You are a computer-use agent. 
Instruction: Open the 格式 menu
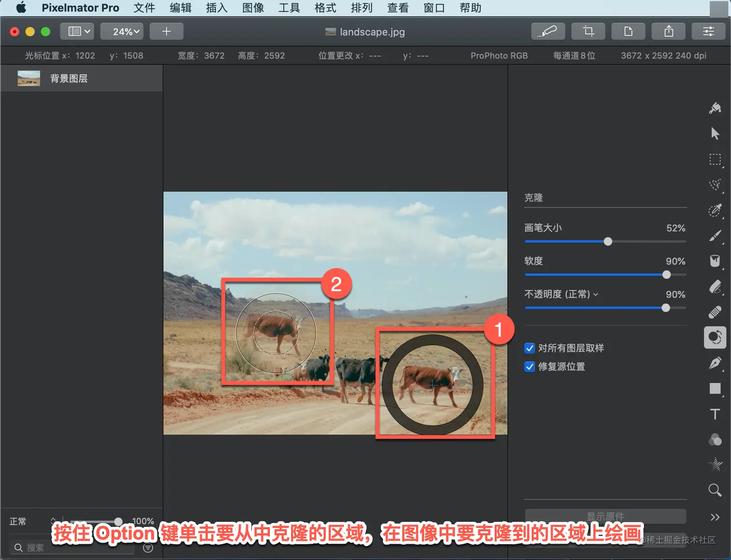coord(325,8)
